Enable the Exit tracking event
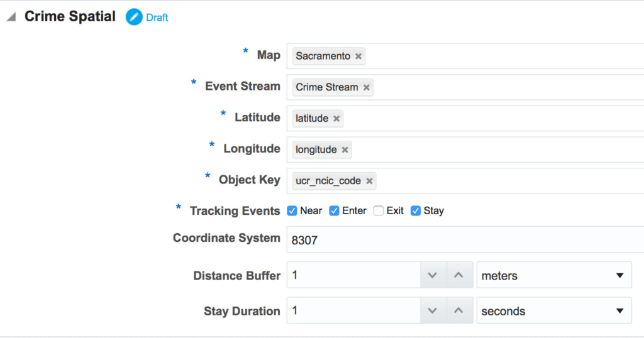The height and width of the screenshot is (338, 644). click(378, 211)
